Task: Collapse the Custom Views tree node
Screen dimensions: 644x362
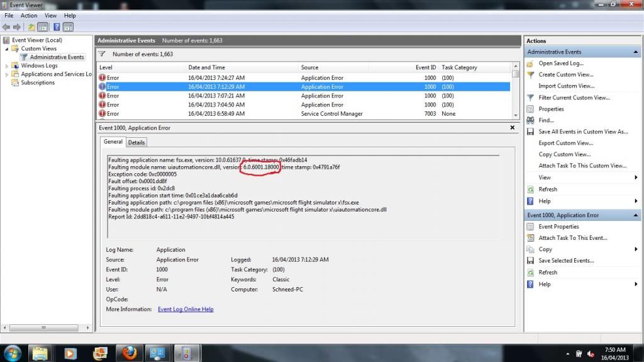Action: [8, 48]
